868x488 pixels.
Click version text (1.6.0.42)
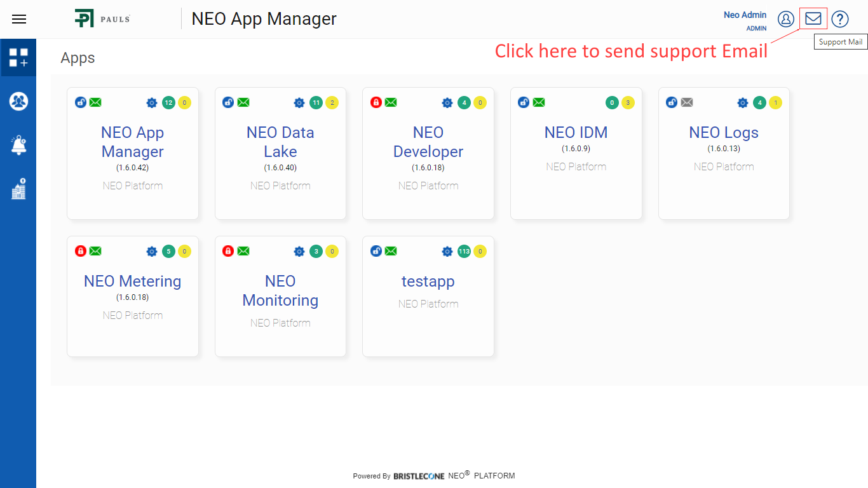pyautogui.click(x=133, y=168)
